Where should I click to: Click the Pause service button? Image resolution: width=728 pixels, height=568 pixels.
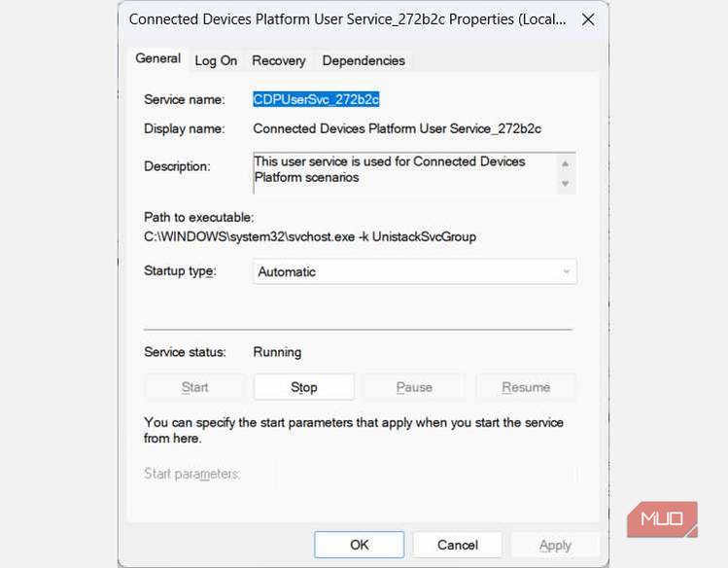coord(414,387)
